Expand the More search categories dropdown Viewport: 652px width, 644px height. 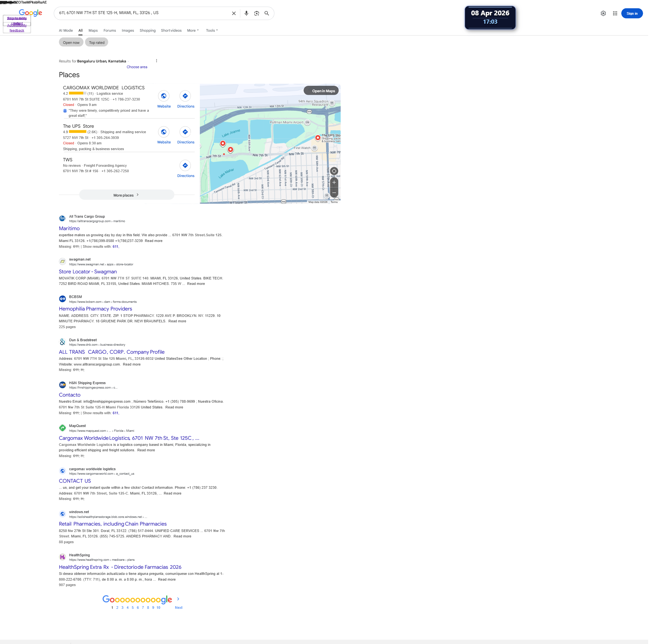point(193,31)
